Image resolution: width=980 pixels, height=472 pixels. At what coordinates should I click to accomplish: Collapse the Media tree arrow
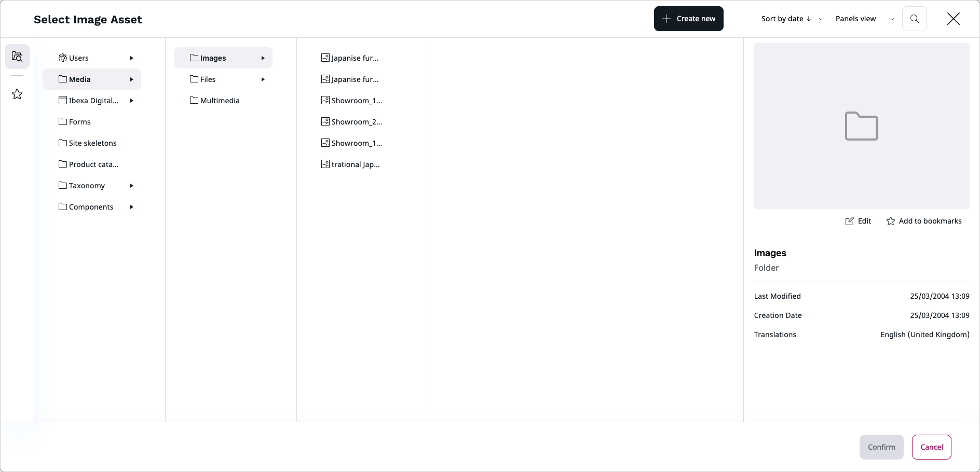[x=132, y=79]
